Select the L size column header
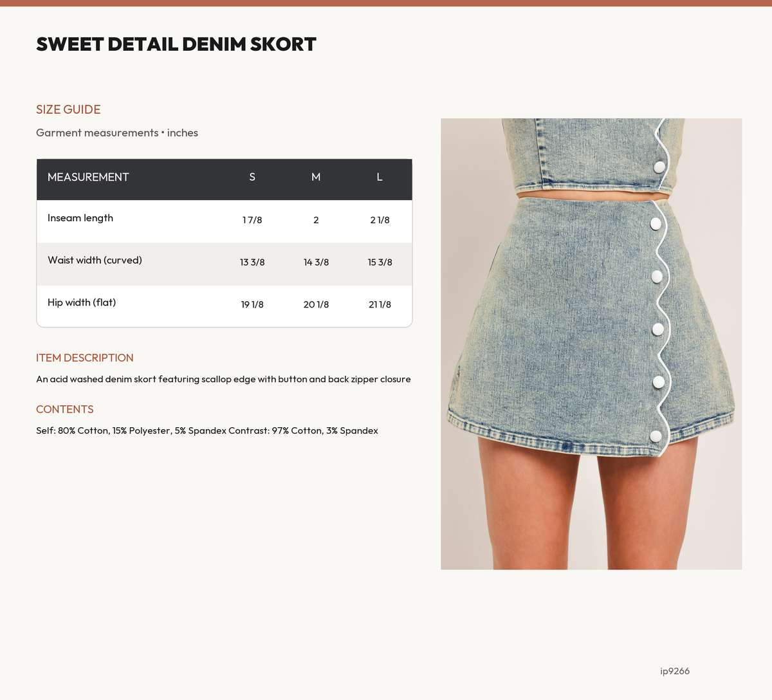Screen dimensions: 772x700 tap(380, 177)
